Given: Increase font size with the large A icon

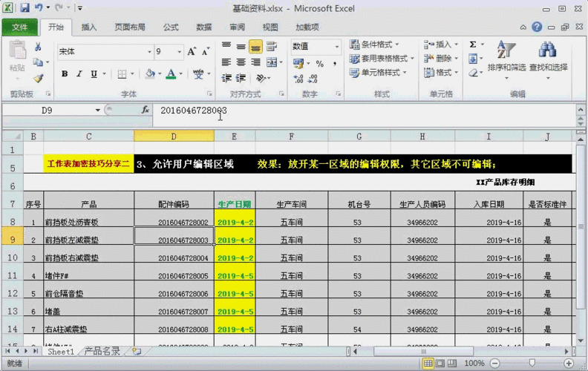Looking at the screenshot, I should click(x=192, y=52).
